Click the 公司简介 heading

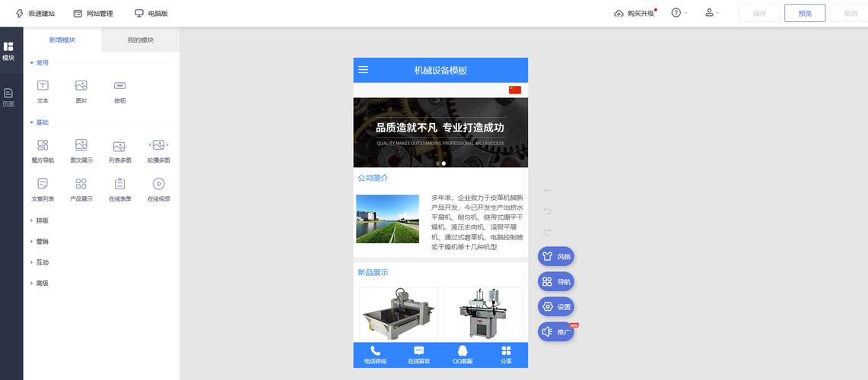point(373,178)
